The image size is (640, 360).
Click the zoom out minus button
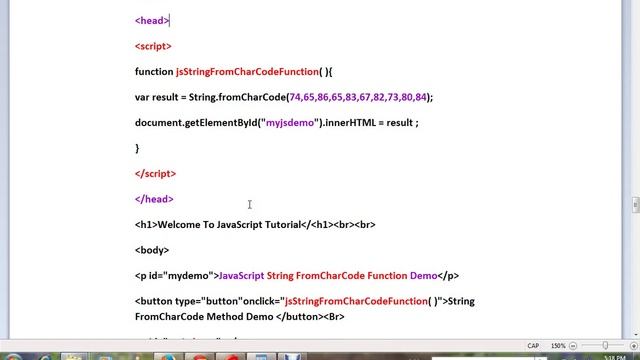point(573,346)
